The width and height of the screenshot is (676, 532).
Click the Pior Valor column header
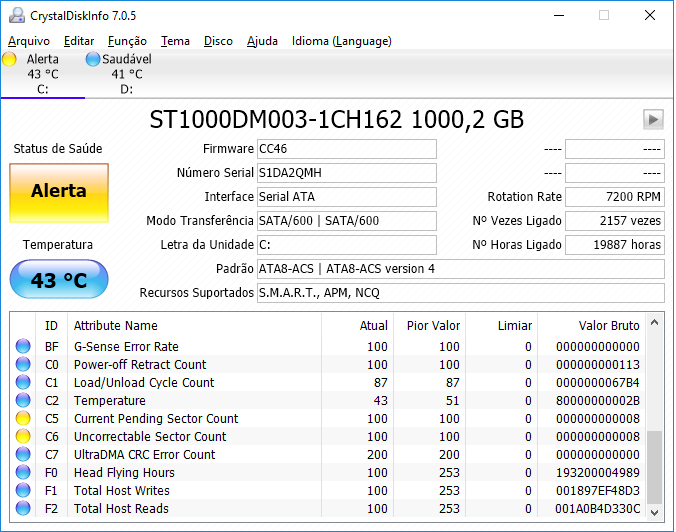pyautogui.click(x=429, y=325)
